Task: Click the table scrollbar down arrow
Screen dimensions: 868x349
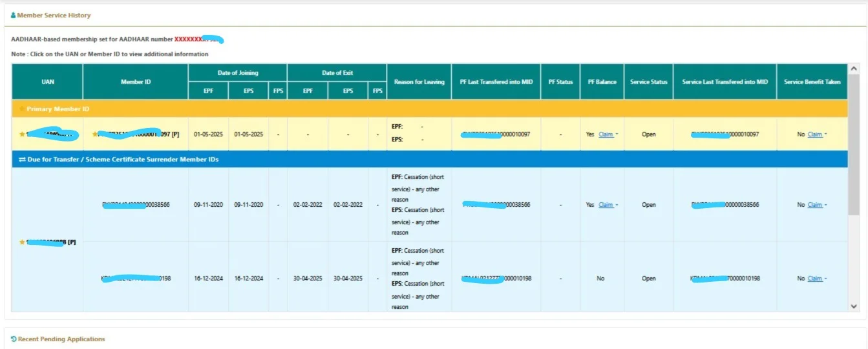Action: (x=853, y=306)
